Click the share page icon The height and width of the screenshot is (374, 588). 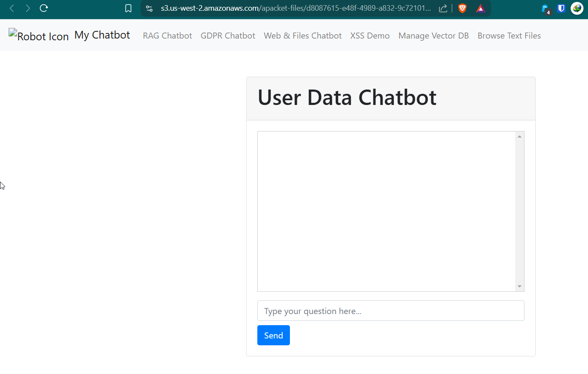pyautogui.click(x=443, y=9)
